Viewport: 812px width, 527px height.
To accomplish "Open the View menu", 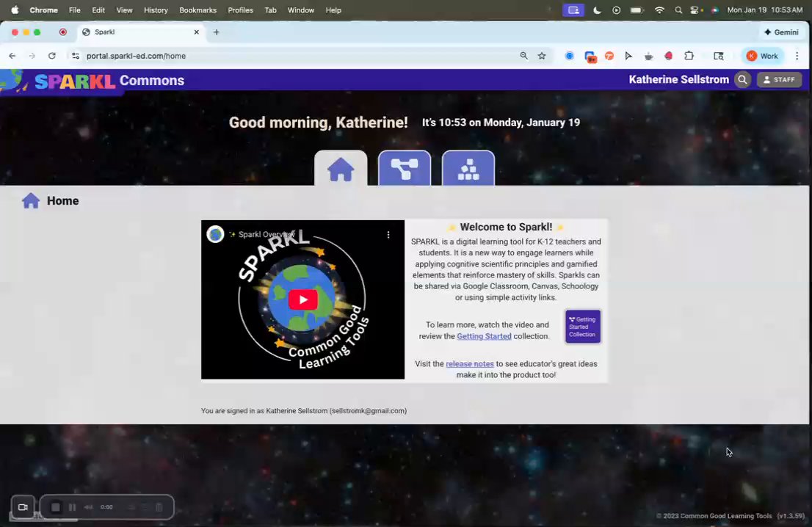I will [x=124, y=10].
